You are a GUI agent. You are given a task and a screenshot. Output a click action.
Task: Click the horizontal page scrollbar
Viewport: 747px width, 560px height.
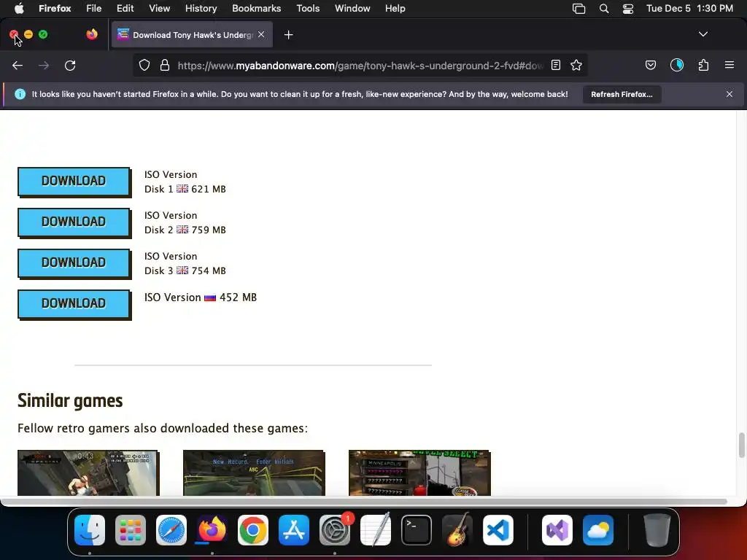point(364,502)
